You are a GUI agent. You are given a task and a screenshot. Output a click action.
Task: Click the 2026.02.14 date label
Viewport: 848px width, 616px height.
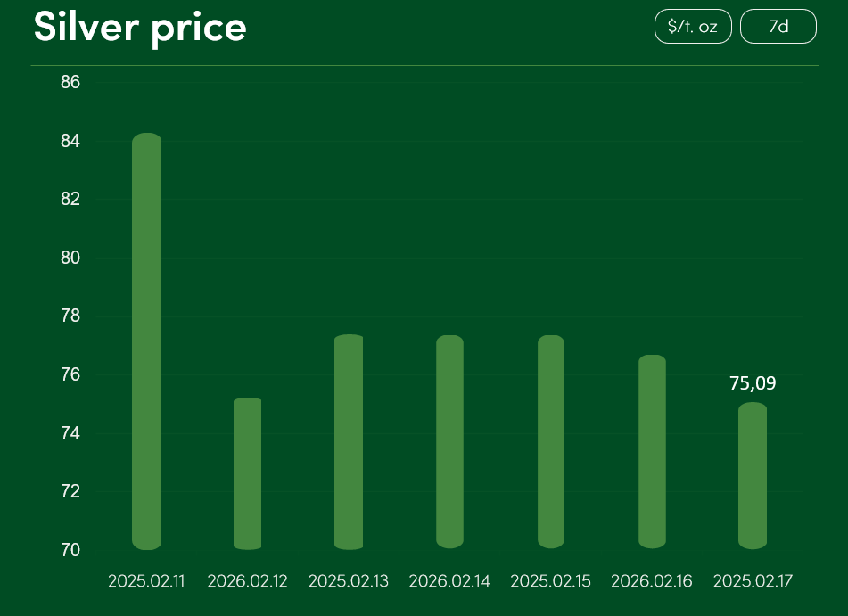tap(449, 581)
